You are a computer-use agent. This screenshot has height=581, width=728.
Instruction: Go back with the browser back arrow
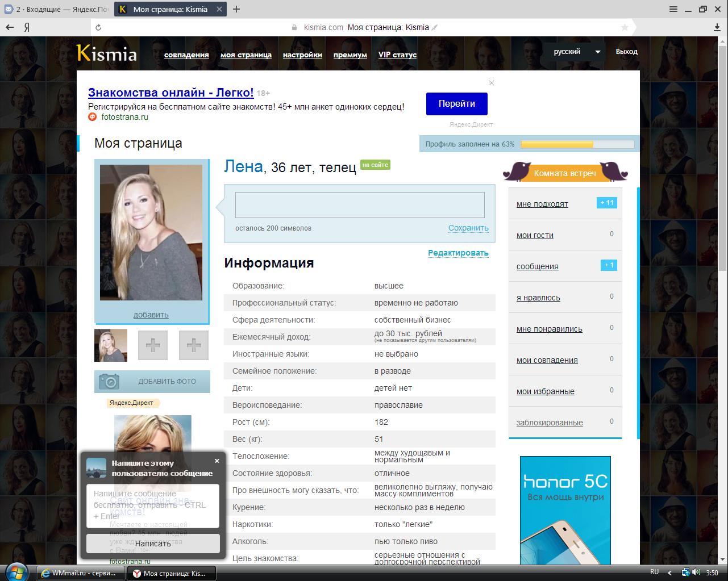(x=10, y=27)
